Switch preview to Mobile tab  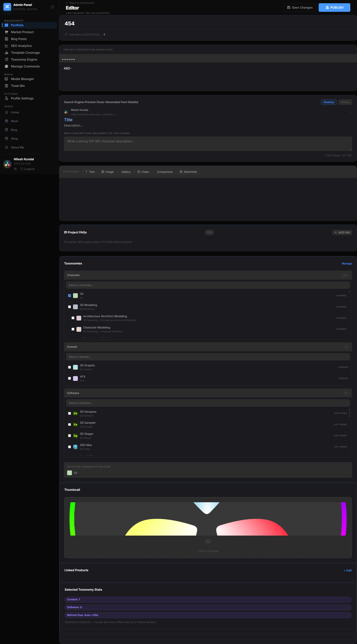pos(345,102)
